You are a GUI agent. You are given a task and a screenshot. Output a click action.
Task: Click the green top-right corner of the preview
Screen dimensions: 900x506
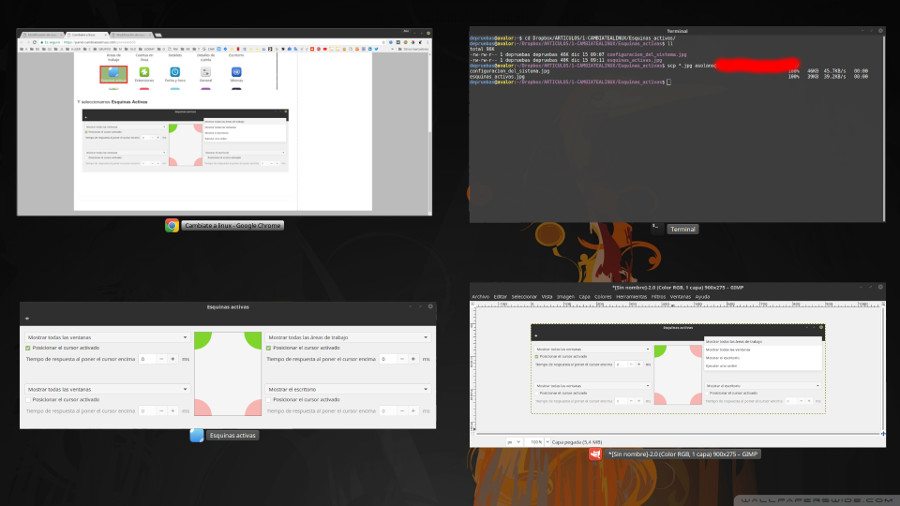point(253,340)
